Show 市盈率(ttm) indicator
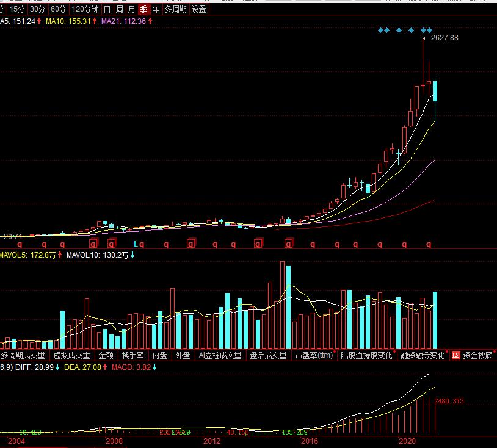The height and width of the screenshot is (448, 497). (x=314, y=355)
